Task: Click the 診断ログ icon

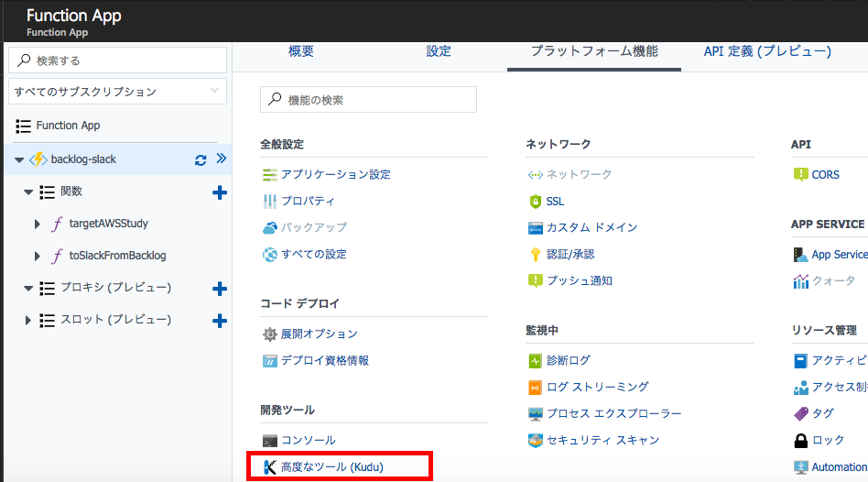Action: [536, 361]
